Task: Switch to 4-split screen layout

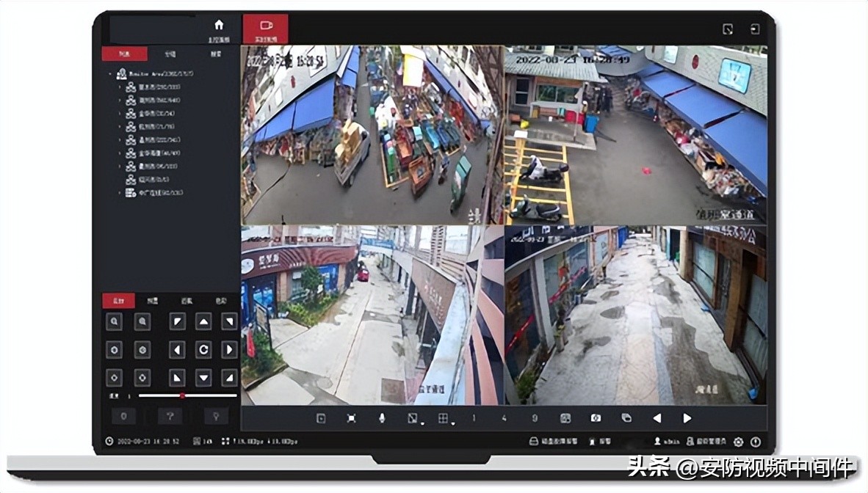Action: 504,417
